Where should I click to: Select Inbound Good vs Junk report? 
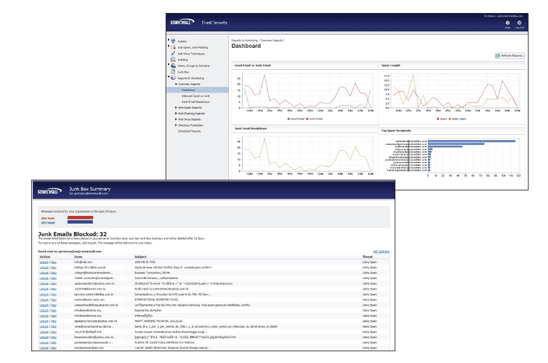[x=195, y=96]
